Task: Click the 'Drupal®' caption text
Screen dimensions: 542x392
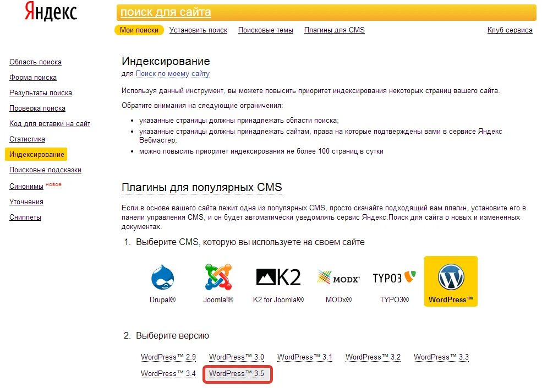Action: click(x=162, y=300)
